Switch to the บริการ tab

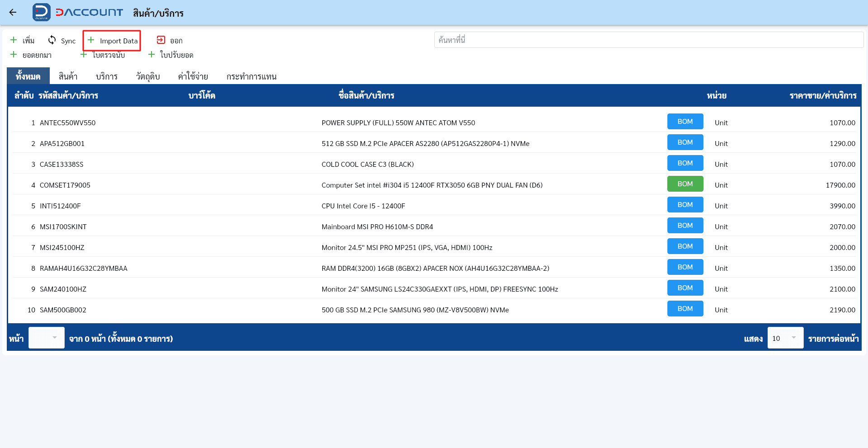[107, 76]
